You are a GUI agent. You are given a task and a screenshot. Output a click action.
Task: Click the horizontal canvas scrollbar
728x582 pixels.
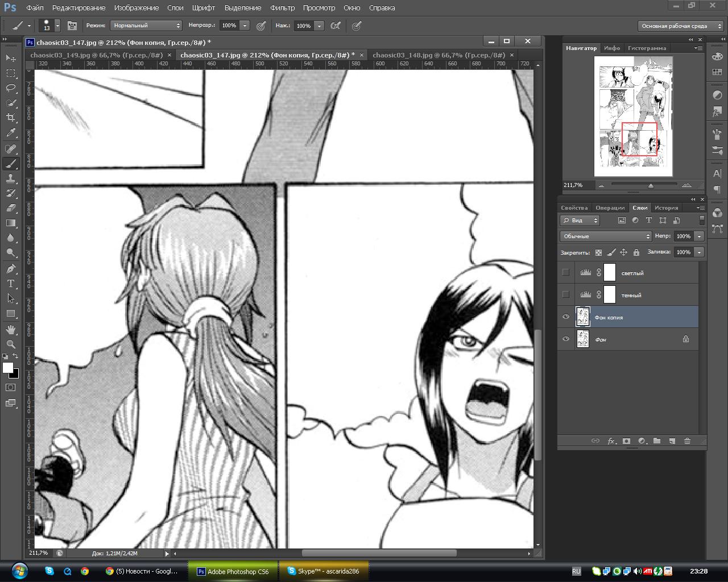coord(379,553)
